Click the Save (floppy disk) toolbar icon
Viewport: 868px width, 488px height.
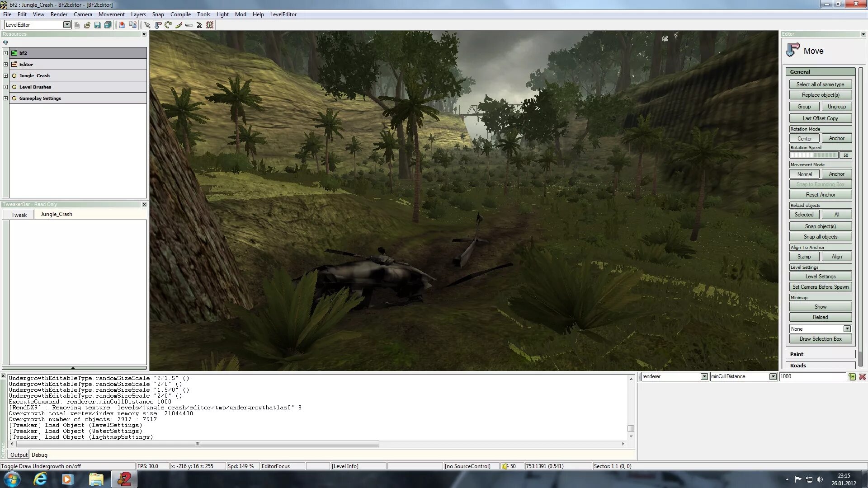[97, 25]
